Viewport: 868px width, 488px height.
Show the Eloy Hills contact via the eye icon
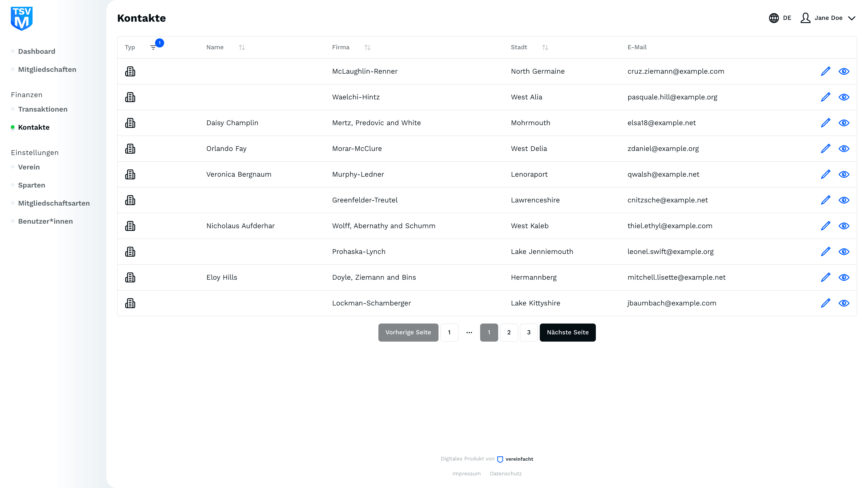(844, 277)
